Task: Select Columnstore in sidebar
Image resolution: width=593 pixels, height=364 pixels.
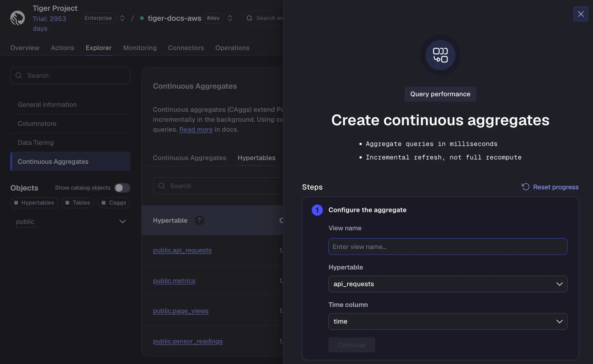Action: click(x=70, y=123)
